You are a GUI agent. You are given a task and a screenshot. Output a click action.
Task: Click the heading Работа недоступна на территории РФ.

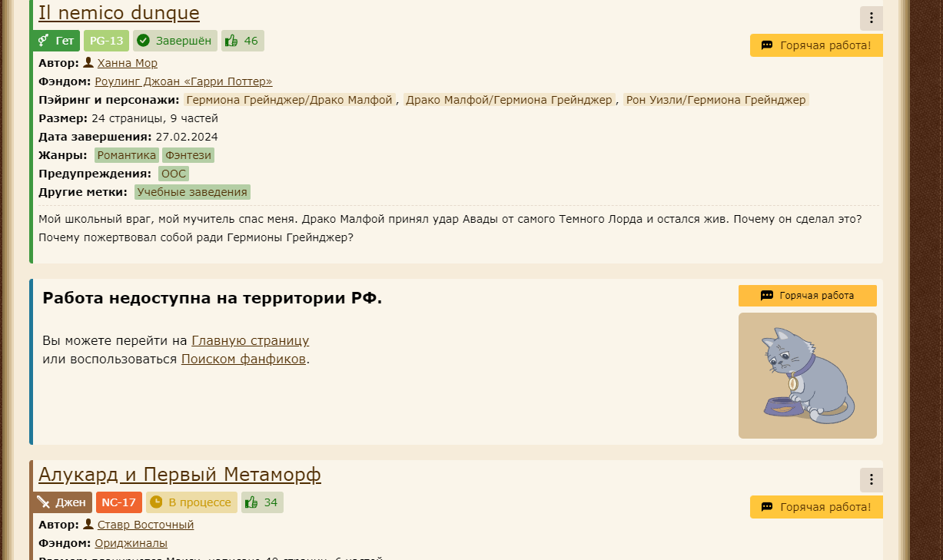212,298
